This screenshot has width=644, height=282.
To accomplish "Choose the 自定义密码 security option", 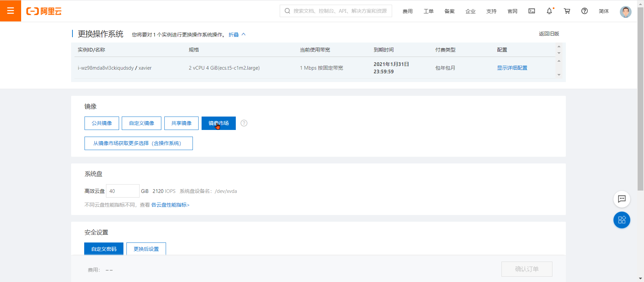I will pos(104,249).
